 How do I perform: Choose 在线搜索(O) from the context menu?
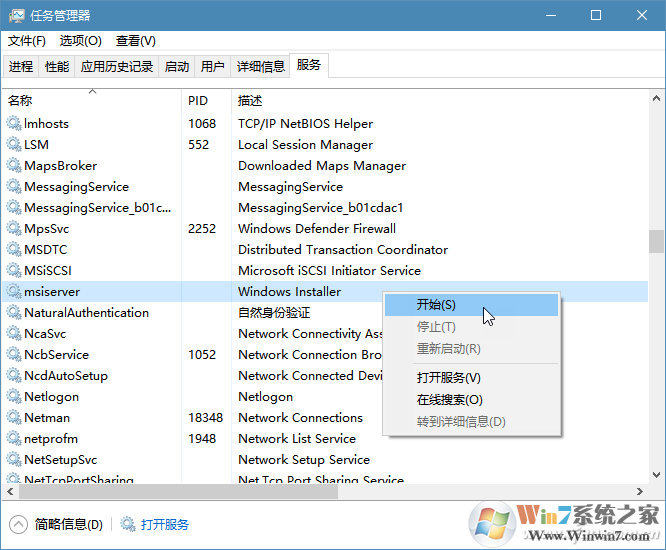point(448,400)
